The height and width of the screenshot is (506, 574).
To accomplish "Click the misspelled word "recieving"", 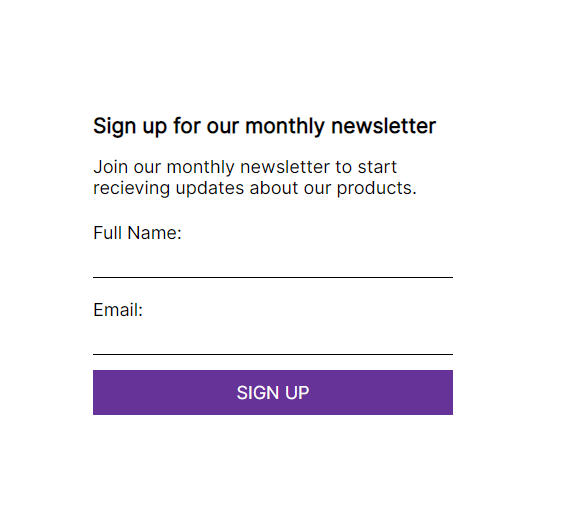I will coord(131,189).
